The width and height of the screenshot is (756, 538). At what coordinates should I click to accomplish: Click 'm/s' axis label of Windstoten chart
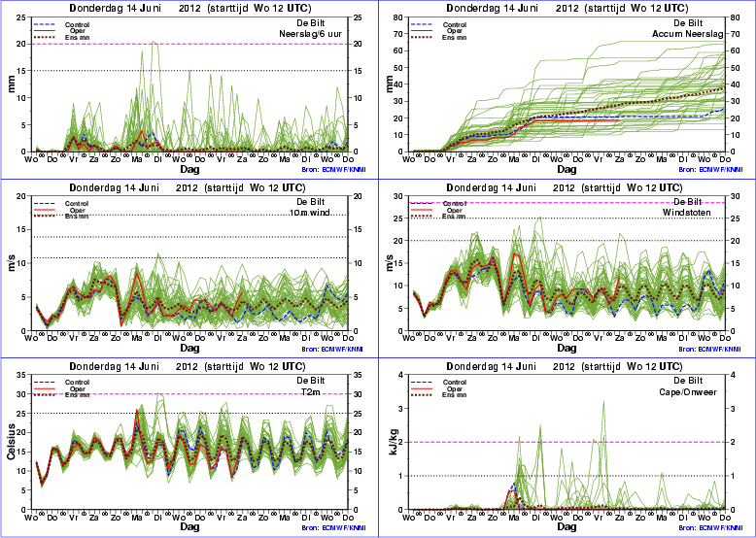[x=388, y=263]
